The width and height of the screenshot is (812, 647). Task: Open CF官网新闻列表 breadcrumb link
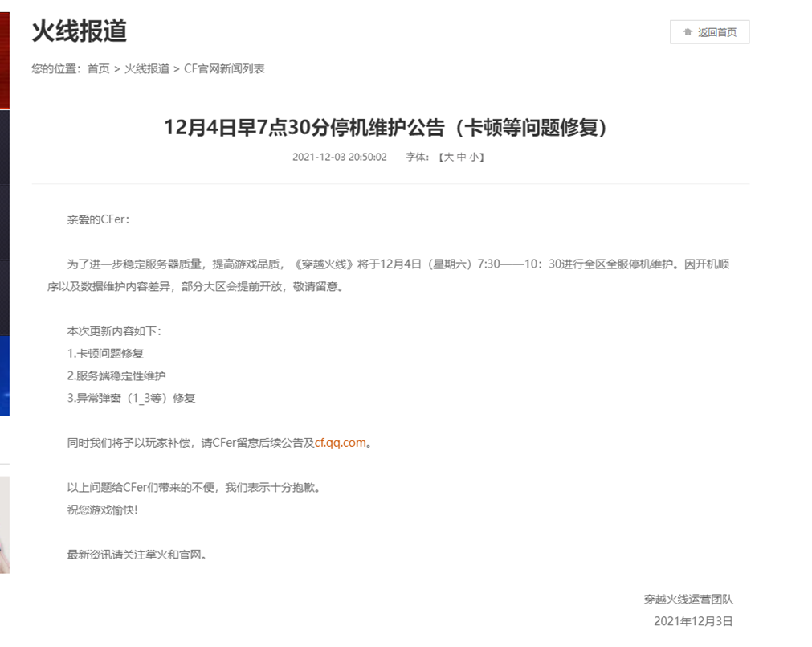[224, 69]
